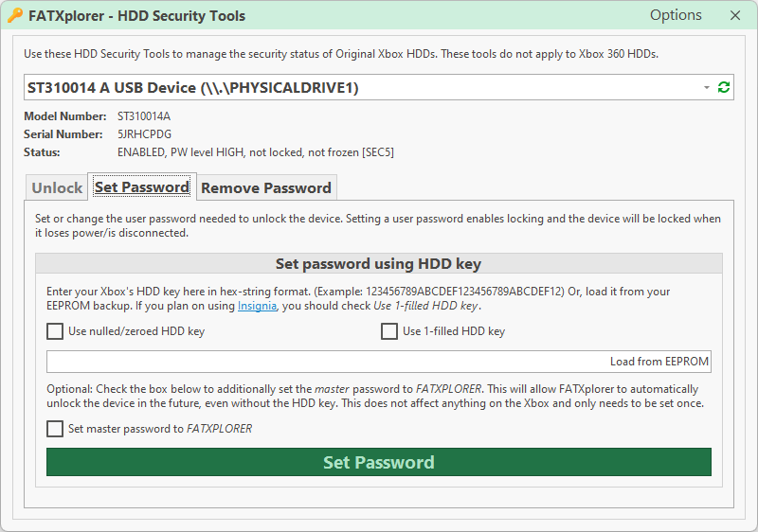Select serial number 5JRHCPDG text

point(145,134)
